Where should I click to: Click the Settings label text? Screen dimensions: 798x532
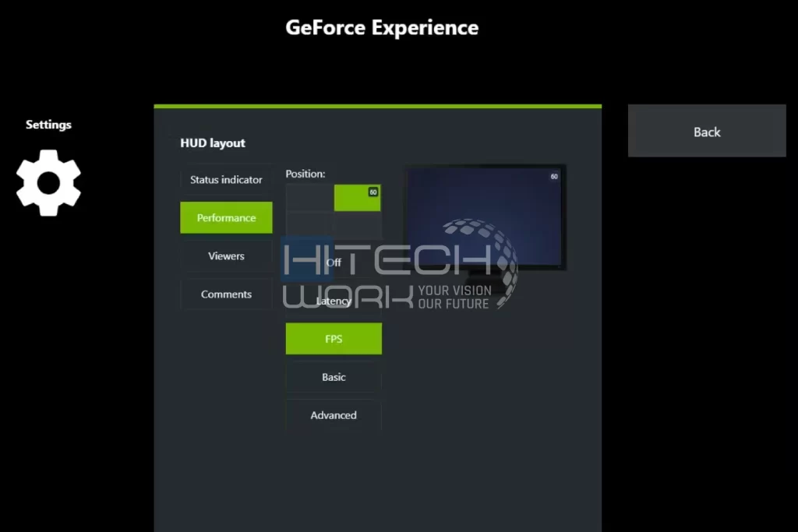tap(48, 125)
